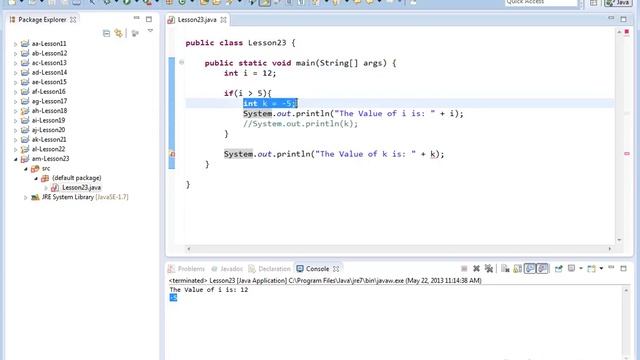Expand the aa-Lesson11 project
Image resolution: width=640 pixels, height=360 pixels.
(x=16, y=44)
